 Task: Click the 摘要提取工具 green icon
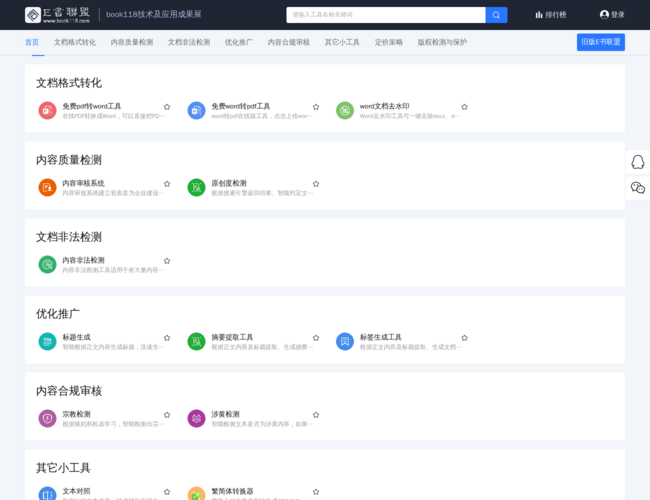pyautogui.click(x=196, y=342)
